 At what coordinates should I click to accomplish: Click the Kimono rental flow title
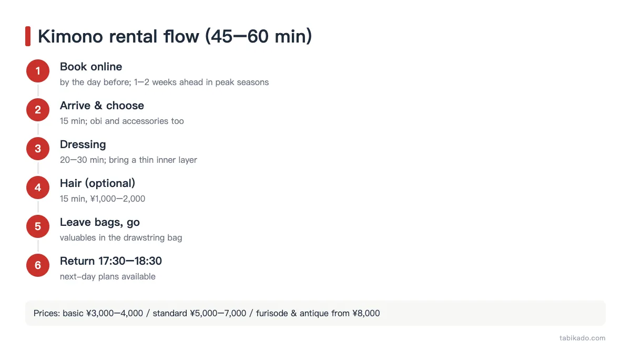click(x=175, y=36)
